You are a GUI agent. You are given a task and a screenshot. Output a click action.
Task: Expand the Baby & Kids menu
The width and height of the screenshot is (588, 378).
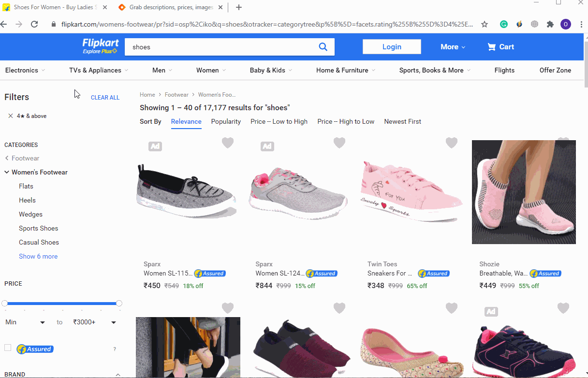click(271, 70)
